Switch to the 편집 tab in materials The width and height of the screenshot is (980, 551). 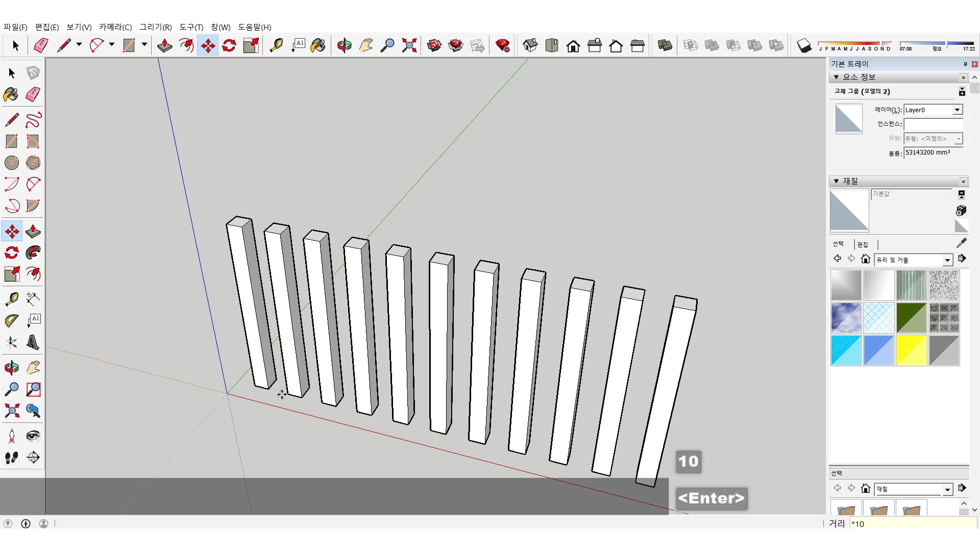(863, 244)
